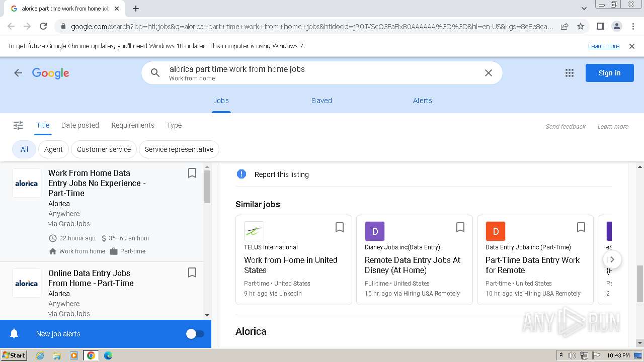
Task: Open Chrome's three-dot menu
Action: click(632, 26)
